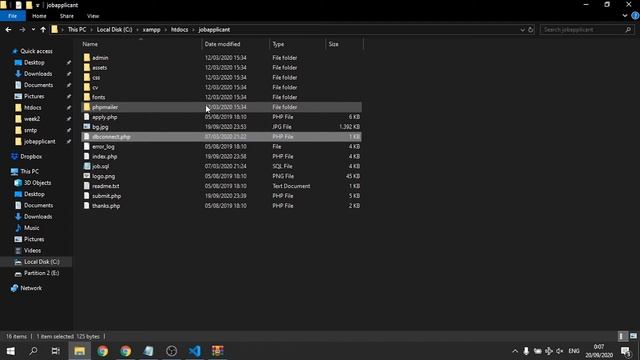Select the cv folder

point(221,87)
